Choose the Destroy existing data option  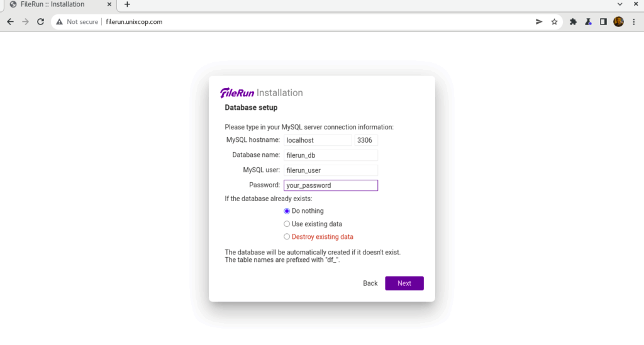point(287,237)
